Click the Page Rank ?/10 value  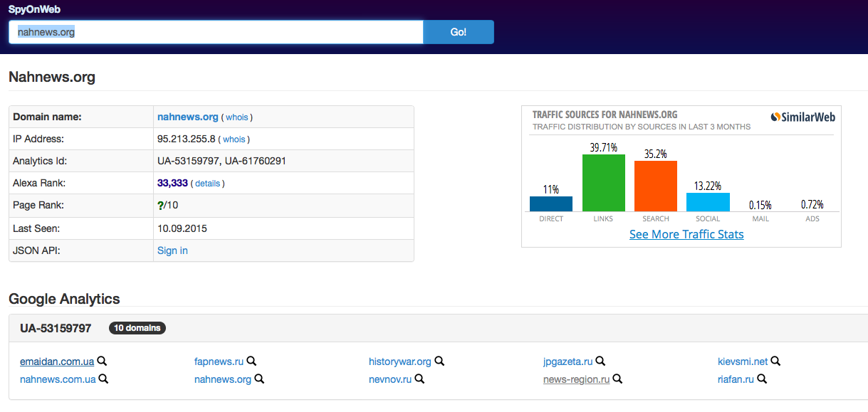pos(169,206)
